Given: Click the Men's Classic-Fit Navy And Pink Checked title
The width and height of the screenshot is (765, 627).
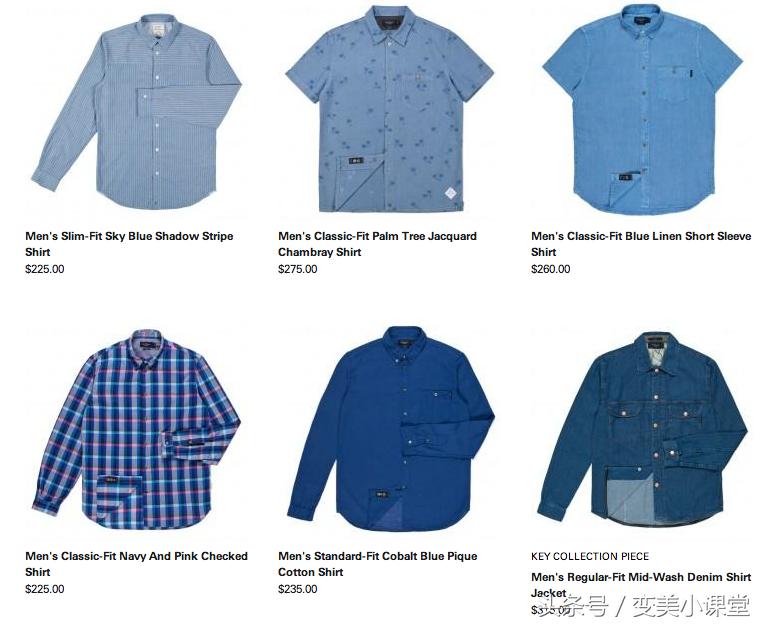Looking at the screenshot, I should click(x=137, y=564).
